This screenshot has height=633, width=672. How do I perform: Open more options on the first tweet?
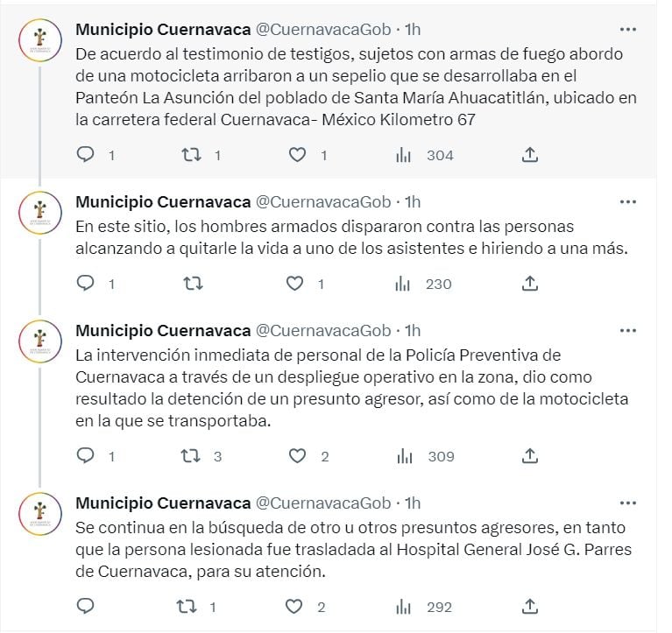coord(627,28)
